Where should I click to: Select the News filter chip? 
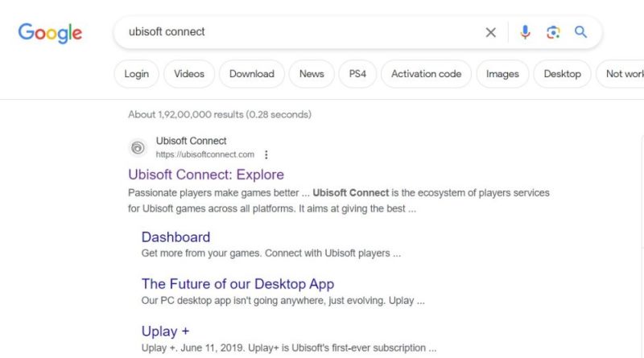tap(312, 74)
